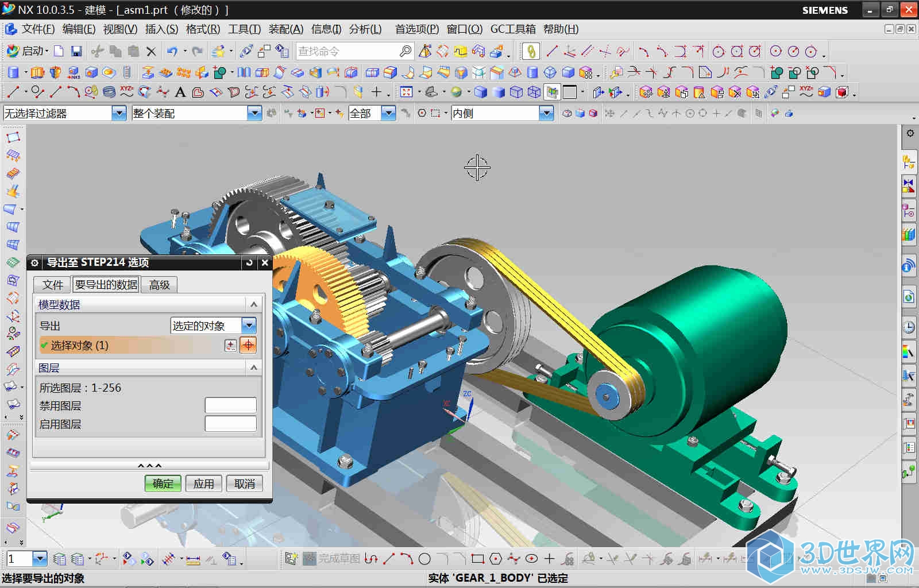Click the rainbow color palette icon in resource bar
The height and width of the screenshot is (588, 919).
pyautogui.click(x=909, y=351)
